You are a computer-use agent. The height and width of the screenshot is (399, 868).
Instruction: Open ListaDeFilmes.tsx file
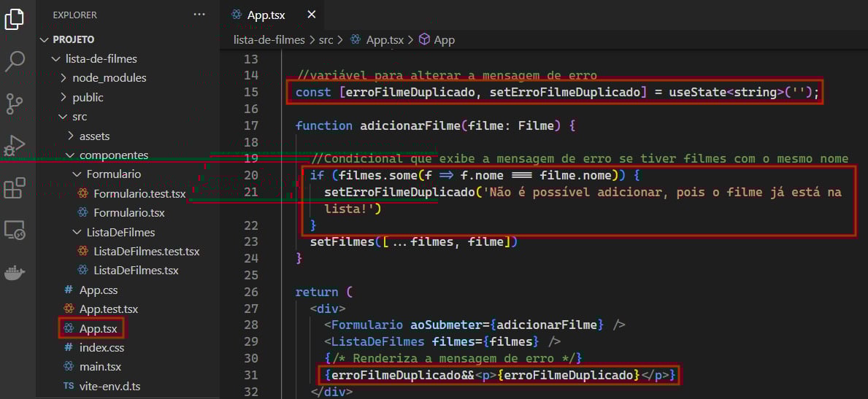[137, 271]
